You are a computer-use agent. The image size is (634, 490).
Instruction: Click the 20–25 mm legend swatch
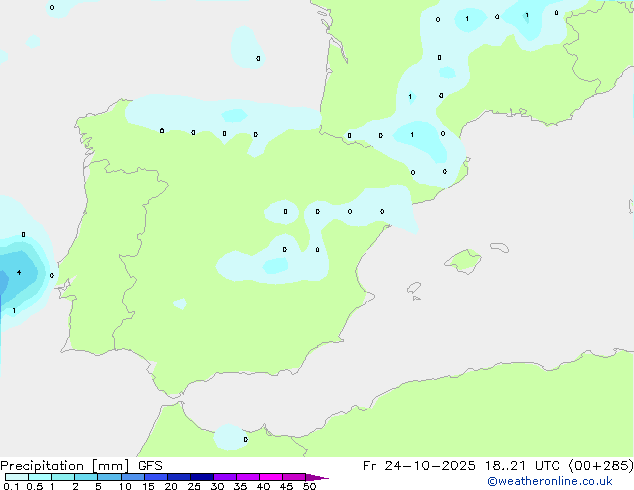[x=179, y=477]
